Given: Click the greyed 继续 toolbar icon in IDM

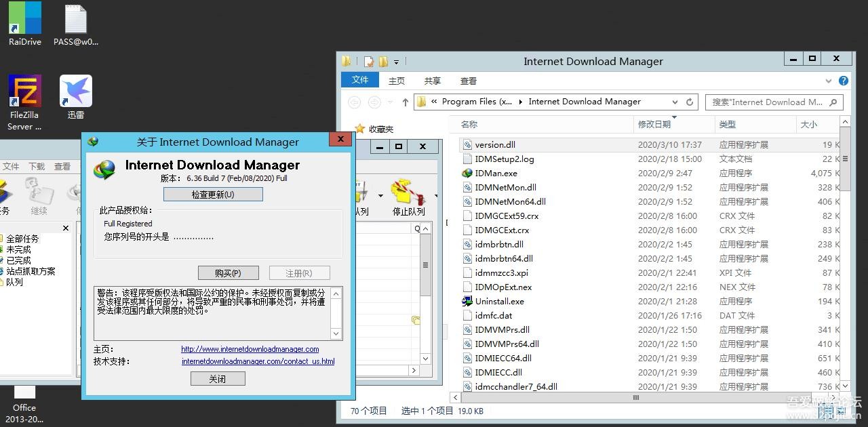Looking at the screenshot, I should click(x=39, y=191).
